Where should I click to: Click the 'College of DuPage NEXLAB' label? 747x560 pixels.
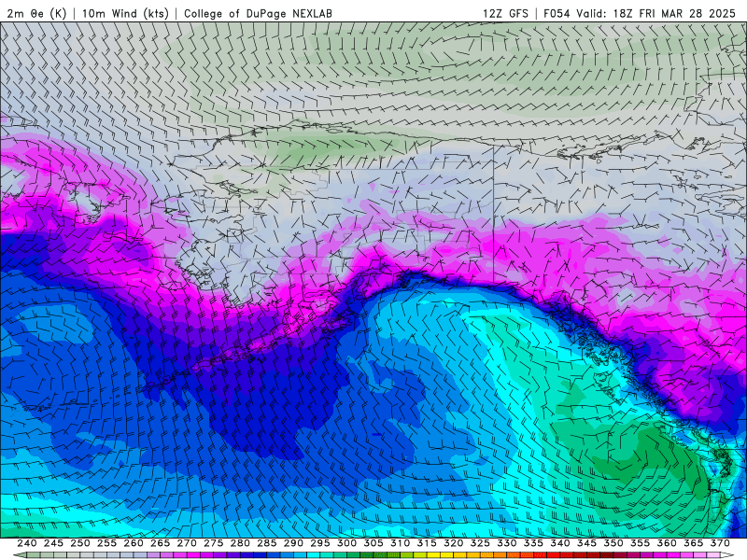pos(258,13)
